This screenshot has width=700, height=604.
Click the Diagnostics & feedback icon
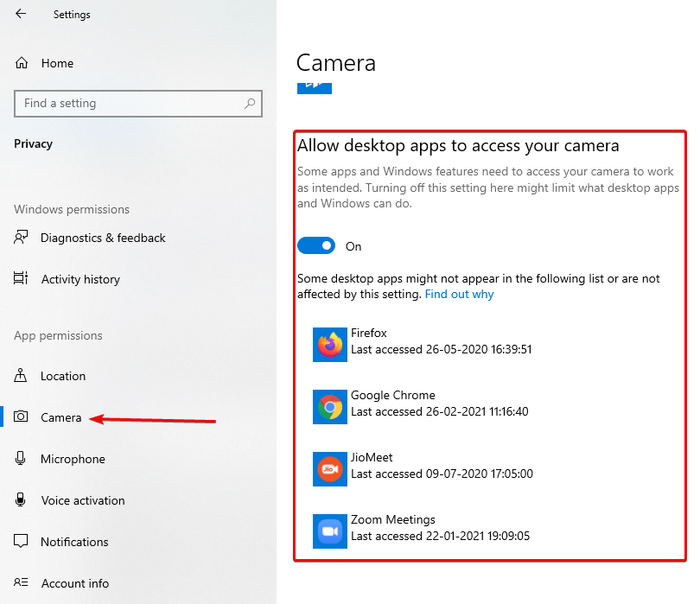[x=21, y=238]
